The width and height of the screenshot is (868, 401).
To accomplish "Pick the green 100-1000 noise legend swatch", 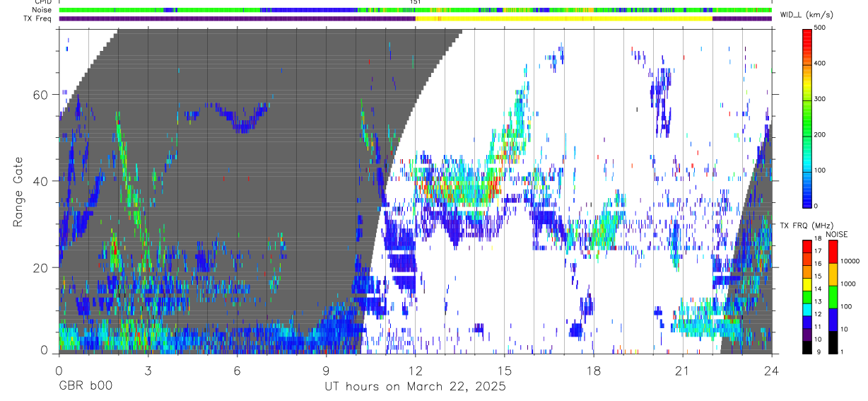I will pos(832,297).
